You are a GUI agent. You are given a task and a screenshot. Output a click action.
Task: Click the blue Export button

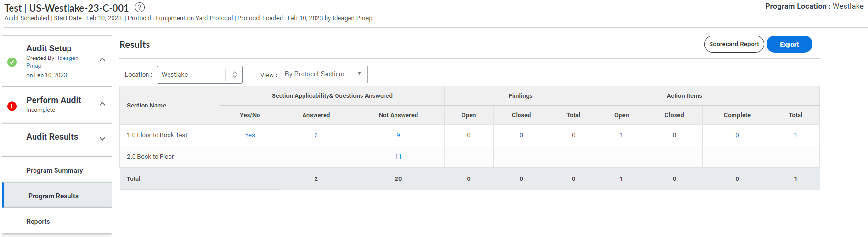pos(789,44)
